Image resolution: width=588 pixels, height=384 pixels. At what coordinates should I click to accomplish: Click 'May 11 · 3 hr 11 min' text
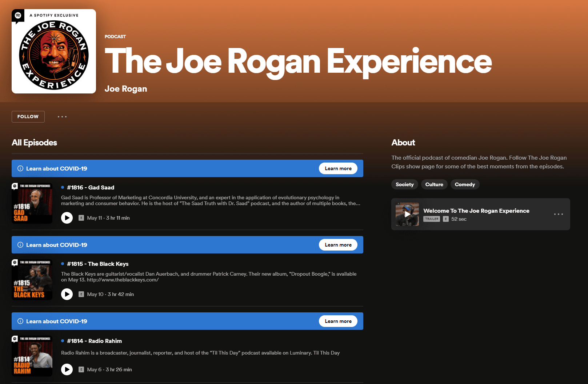pyautogui.click(x=108, y=218)
